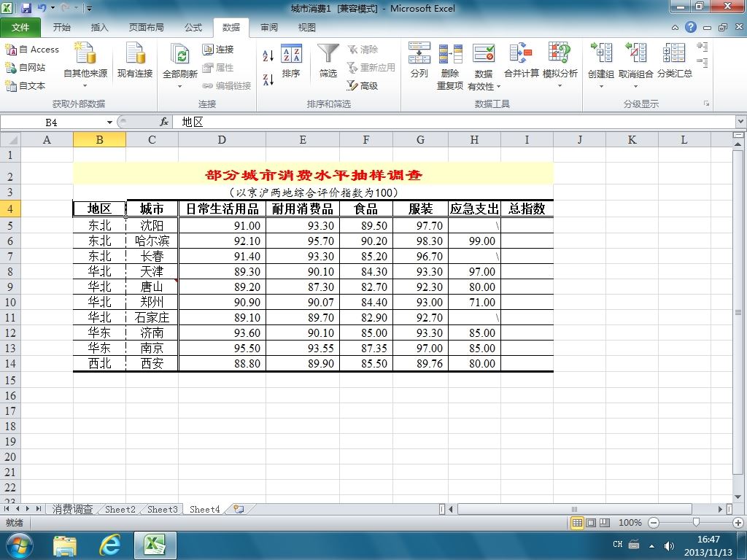Undo the last action

point(42,8)
